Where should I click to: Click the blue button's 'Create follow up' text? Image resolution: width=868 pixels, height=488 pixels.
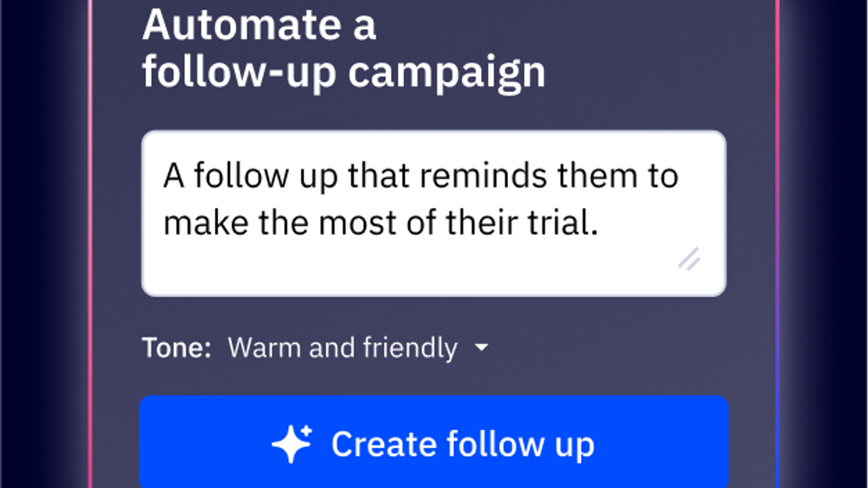point(462,444)
